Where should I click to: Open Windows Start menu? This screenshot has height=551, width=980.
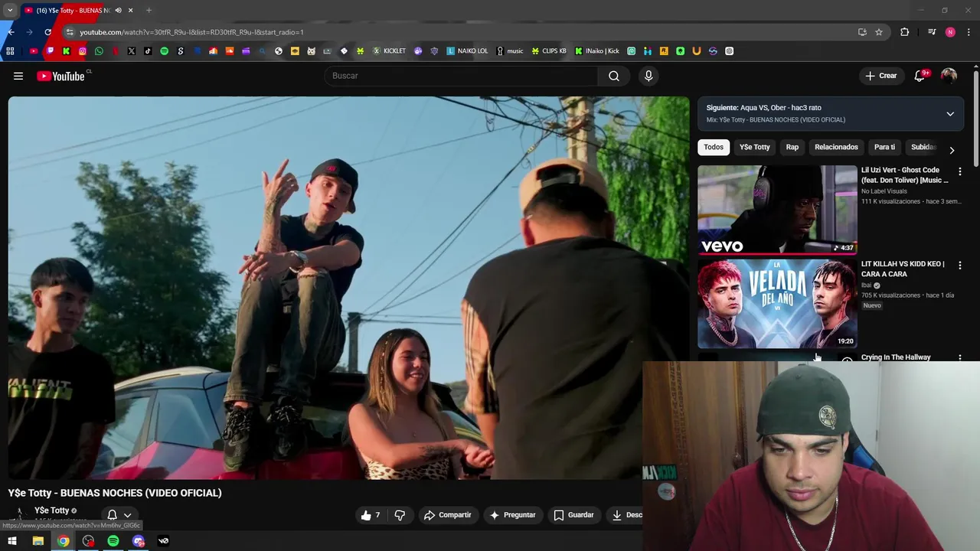(12, 541)
